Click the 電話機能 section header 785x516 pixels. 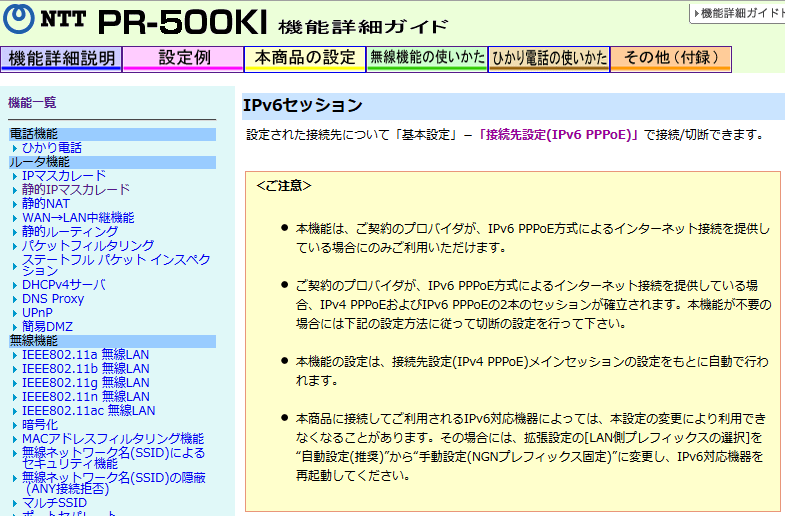112,134
